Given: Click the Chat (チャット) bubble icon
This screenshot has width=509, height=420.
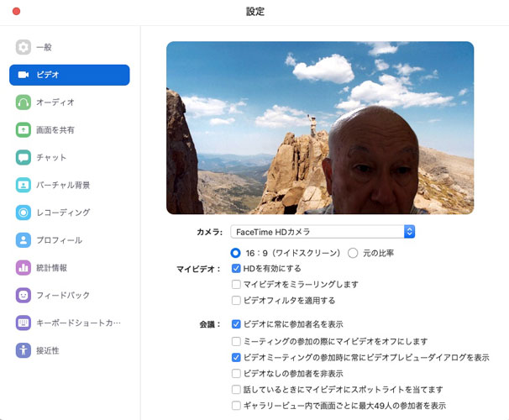Looking at the screenshot, I should 24,157.
